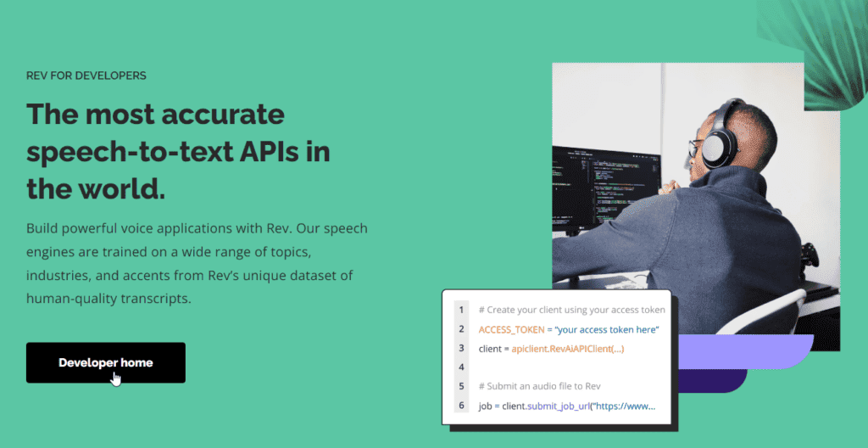Click the paragraph starting 'Build powerful voice applications'
The image size is (868, 448).
pos(197,263)
